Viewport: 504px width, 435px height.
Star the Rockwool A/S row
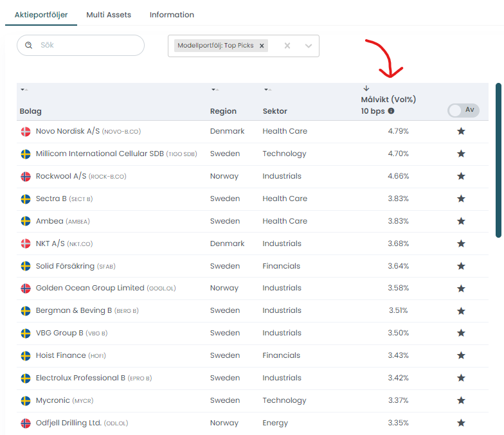(461, 176)
